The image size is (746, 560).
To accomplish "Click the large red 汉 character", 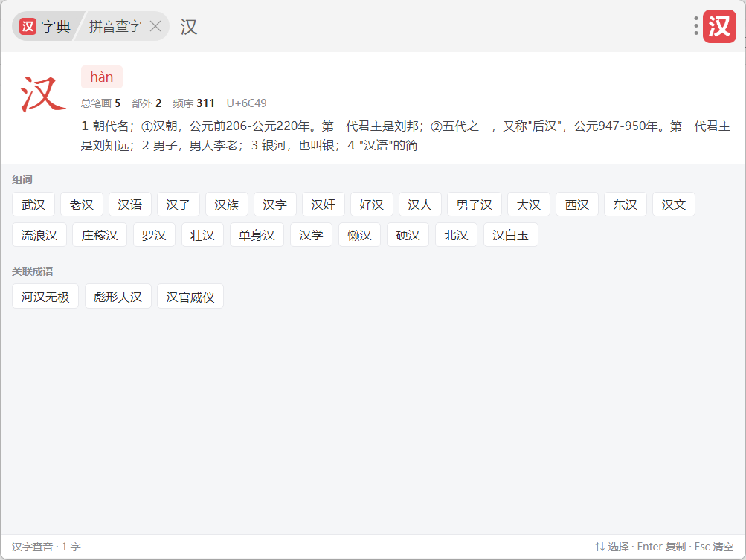I will coord(43,94).
